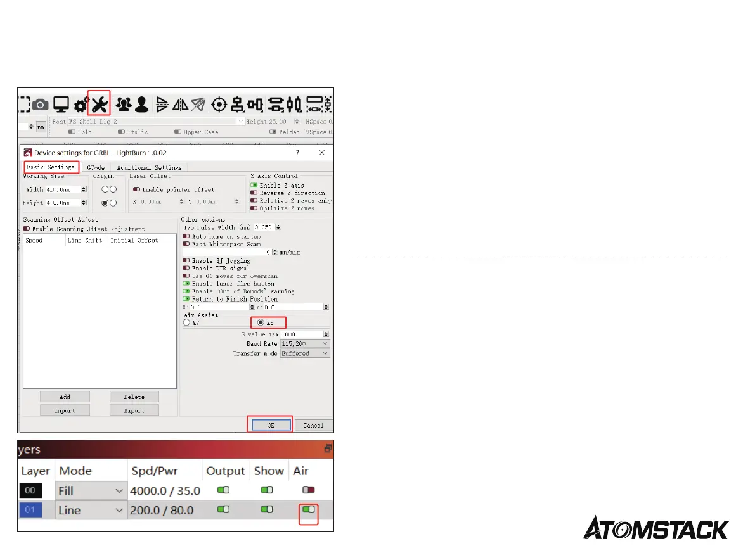Image resolution: width=755 pixels, height=560 pixels.
Task: Select the bottom-right Origin radio button
Action: (113, 203)
